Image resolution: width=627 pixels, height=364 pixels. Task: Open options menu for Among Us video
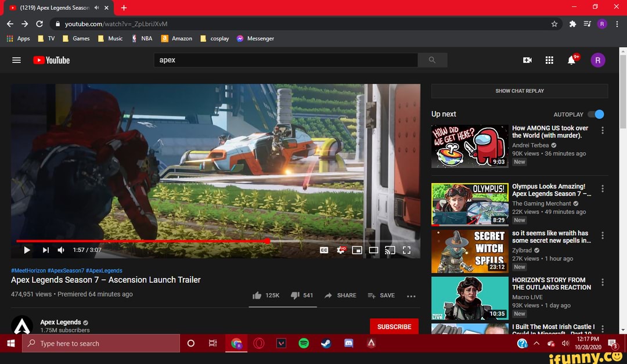[602, 130]
